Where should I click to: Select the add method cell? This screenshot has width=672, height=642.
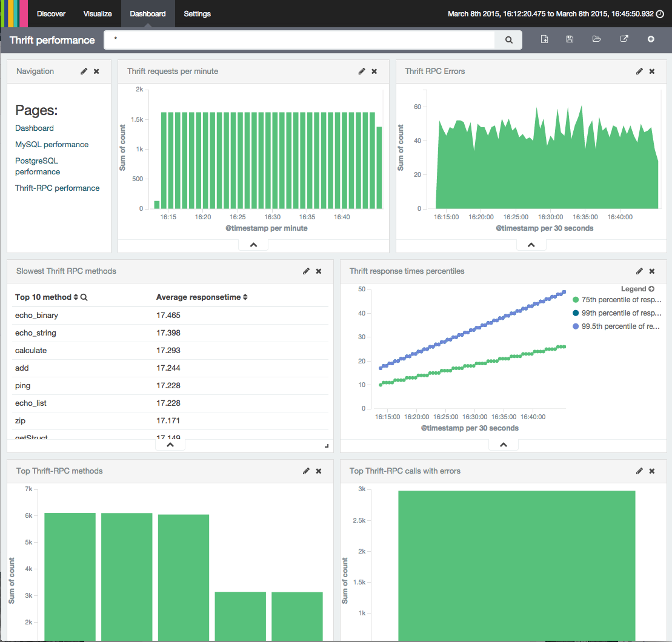click(x=22, y=368)
